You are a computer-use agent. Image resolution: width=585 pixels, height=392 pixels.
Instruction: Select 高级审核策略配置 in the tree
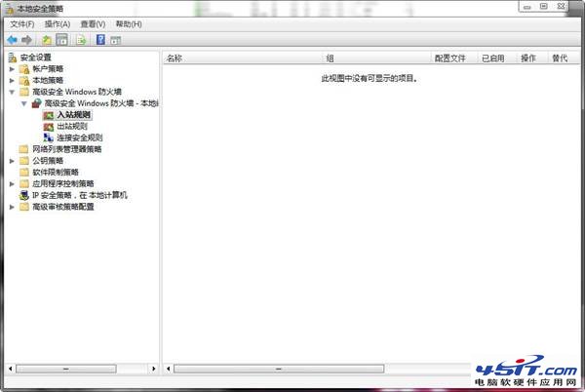(x=63, y=207)
